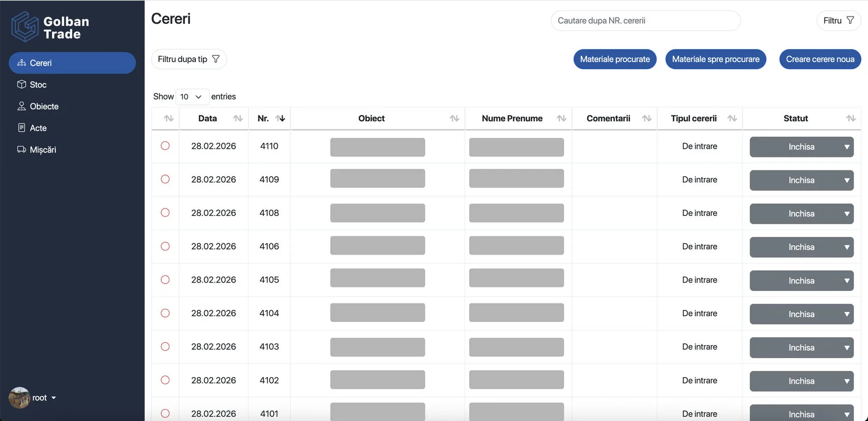Image resolution: width=868 pixels, height=421 pixels.
Task: Open status dropdown for request 4109
Action: pos(801,180)
